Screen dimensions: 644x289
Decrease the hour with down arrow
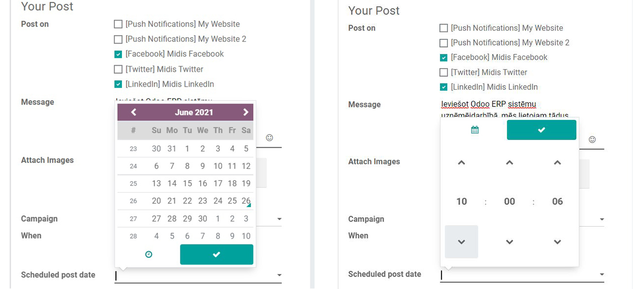[x=462, y=242]
